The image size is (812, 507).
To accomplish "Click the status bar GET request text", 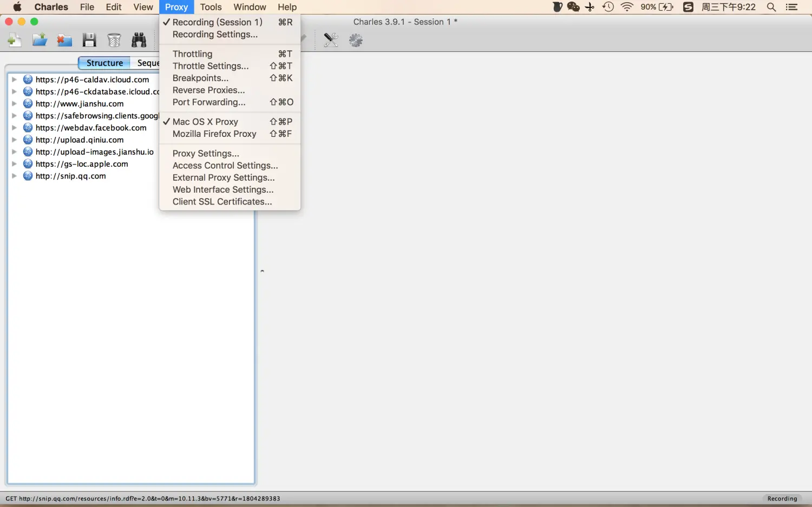I will click(x=143, y=499).
